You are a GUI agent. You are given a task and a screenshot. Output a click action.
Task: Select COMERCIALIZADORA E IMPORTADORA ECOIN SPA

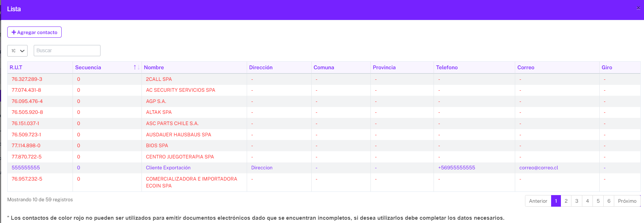[x=192, y=182]
